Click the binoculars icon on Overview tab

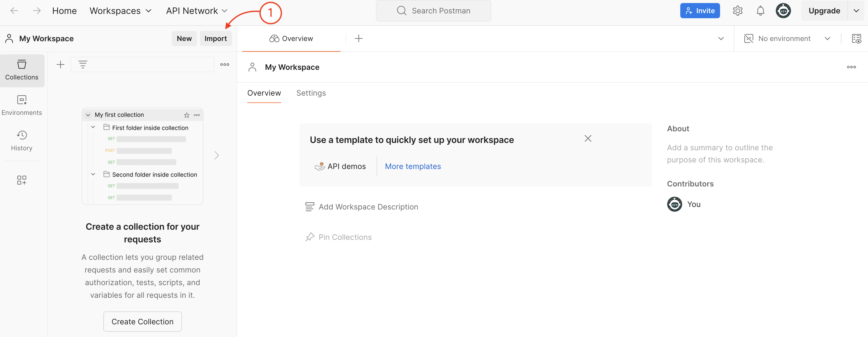pyautogui.click(x=274, y=39)
